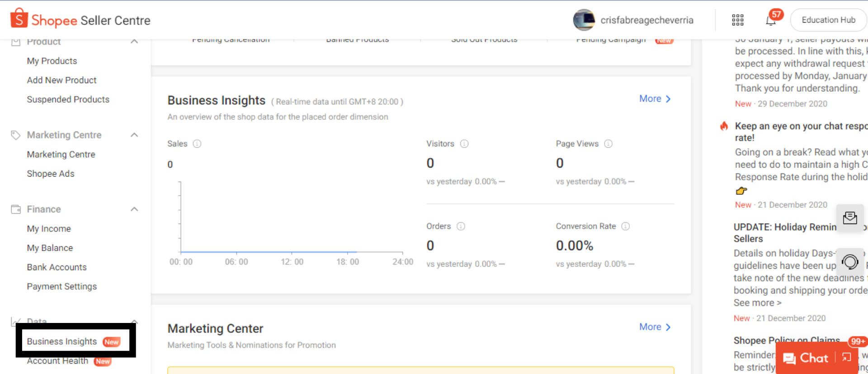The height and width of the screenshot is (374, 868).
Task: Open Payment Settings
Action: tap(61, 286)
